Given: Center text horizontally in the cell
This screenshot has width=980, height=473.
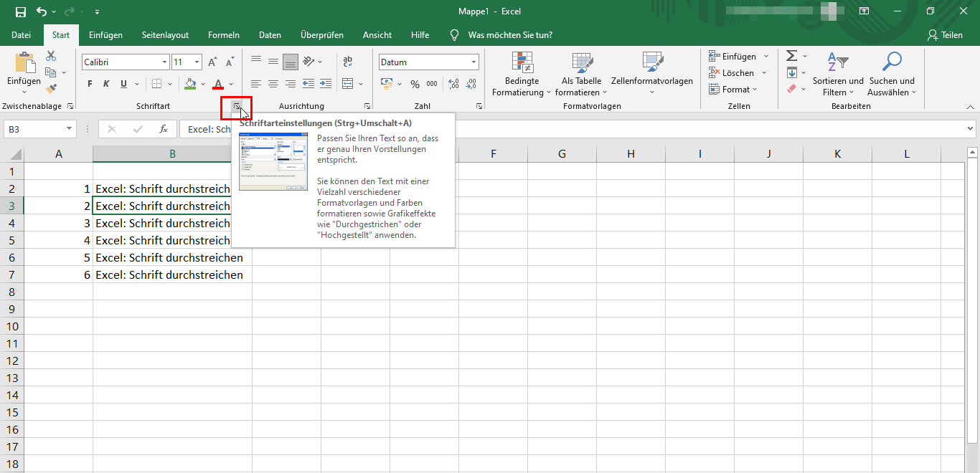Looking at the screenshot, I should click(x=273, y=84).
